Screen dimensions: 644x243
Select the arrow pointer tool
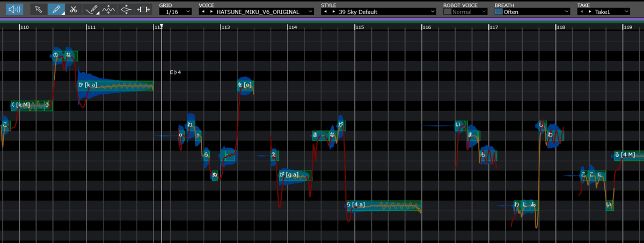point(38,9)
